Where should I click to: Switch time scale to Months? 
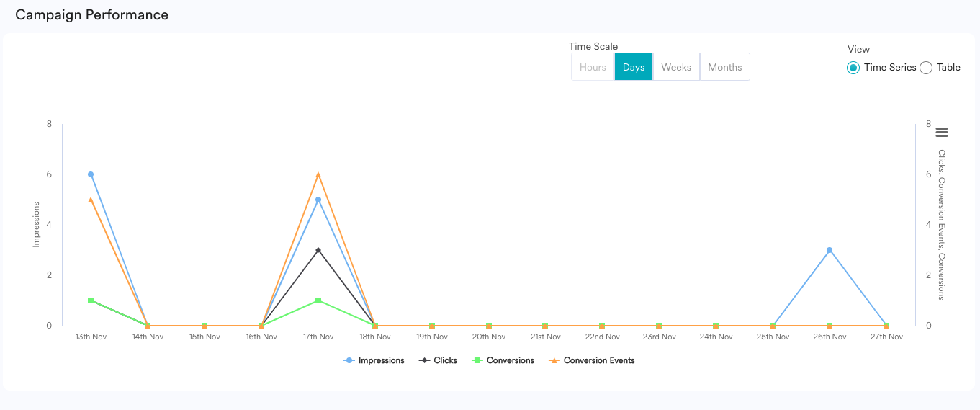point(724,67)
